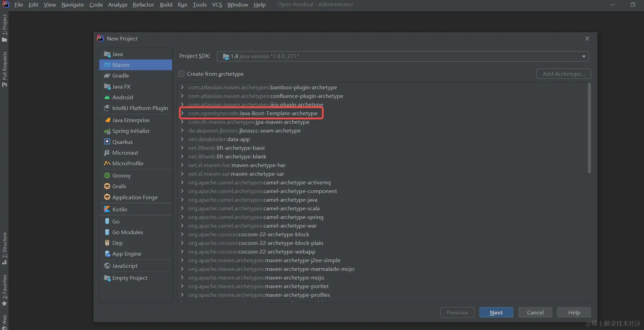
Task: Select the Maven project type icon
Action: 107,65
